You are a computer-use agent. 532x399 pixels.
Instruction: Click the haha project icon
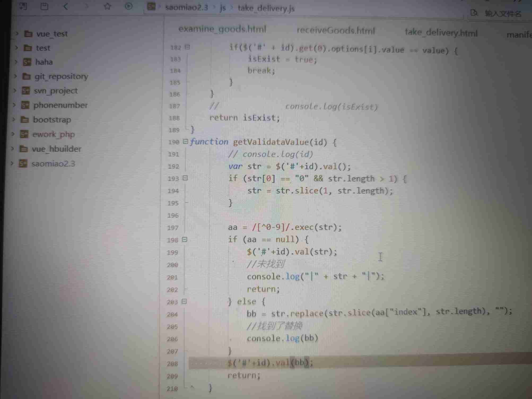point(27,62)
